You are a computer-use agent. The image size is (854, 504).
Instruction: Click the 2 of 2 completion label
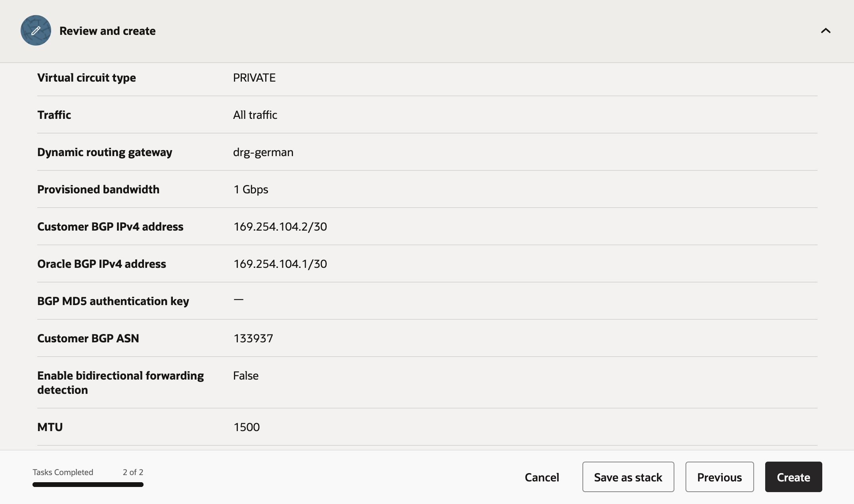[133, 472]
